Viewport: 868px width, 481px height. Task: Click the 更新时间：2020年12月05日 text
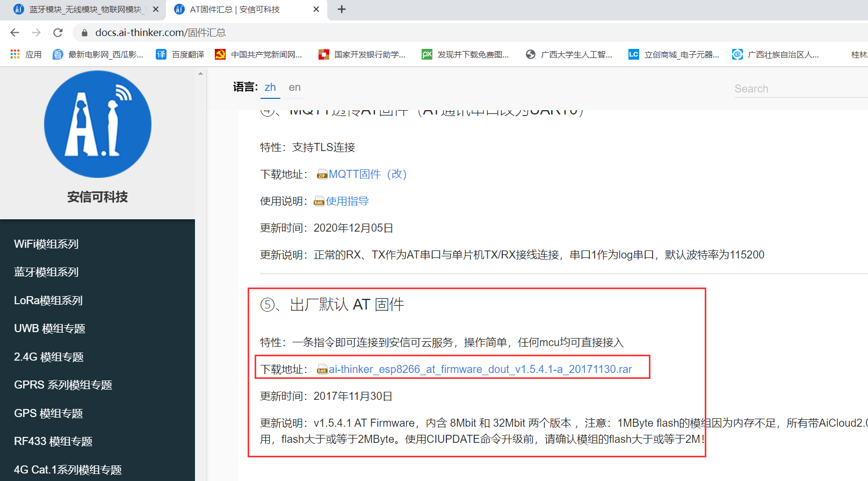click(327, 228)
